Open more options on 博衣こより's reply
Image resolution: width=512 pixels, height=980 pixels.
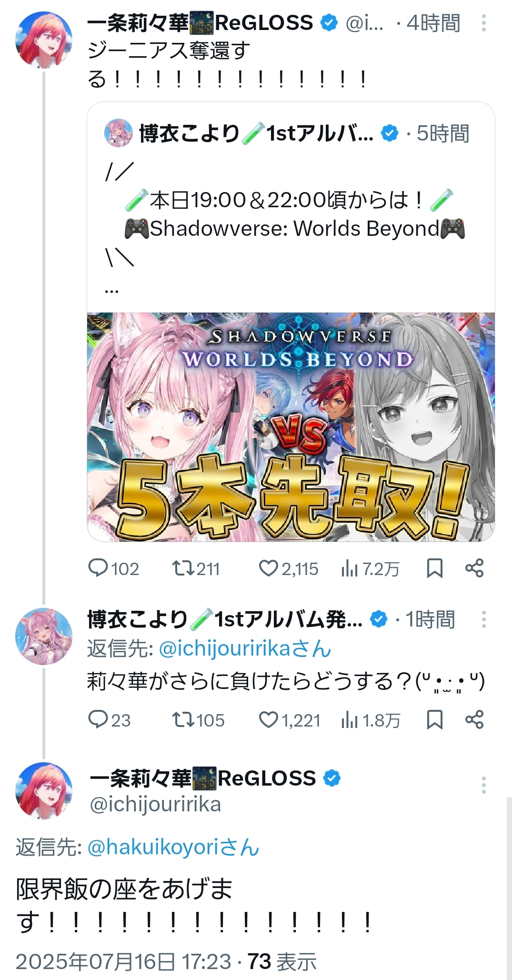pos(484,619)
